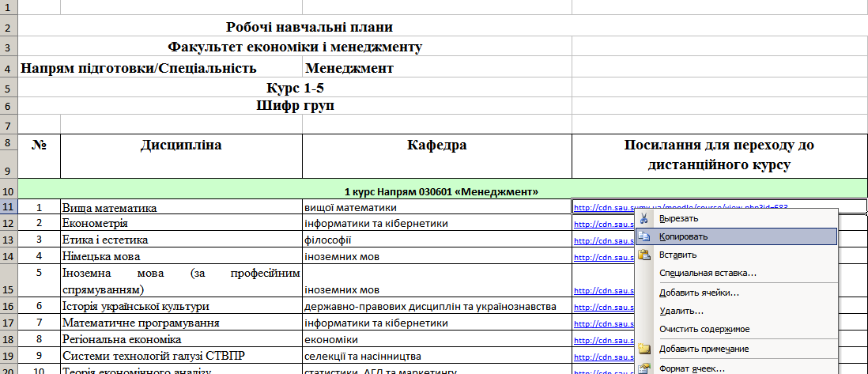868x374 pixels.
Task: Choose Добавить примечание menu entry
Action: pos(736,349)
